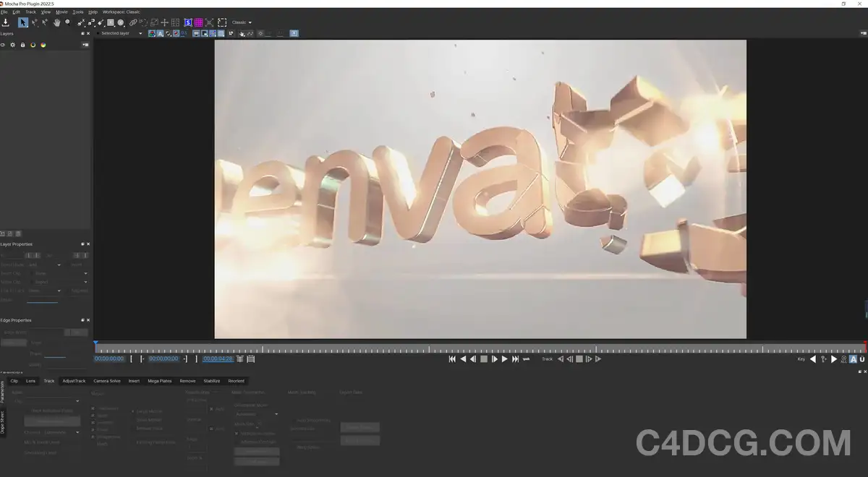The height and width of the screenshot is (477, 868).
Task: Click the gear column icon in Layers
Action: point(12,45)
